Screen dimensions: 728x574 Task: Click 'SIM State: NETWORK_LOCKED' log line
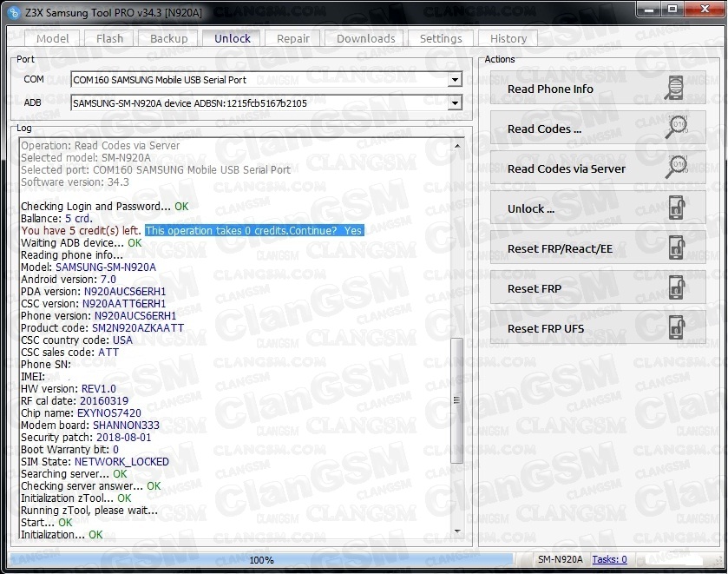pyautogui.click(x=95, y=461)
